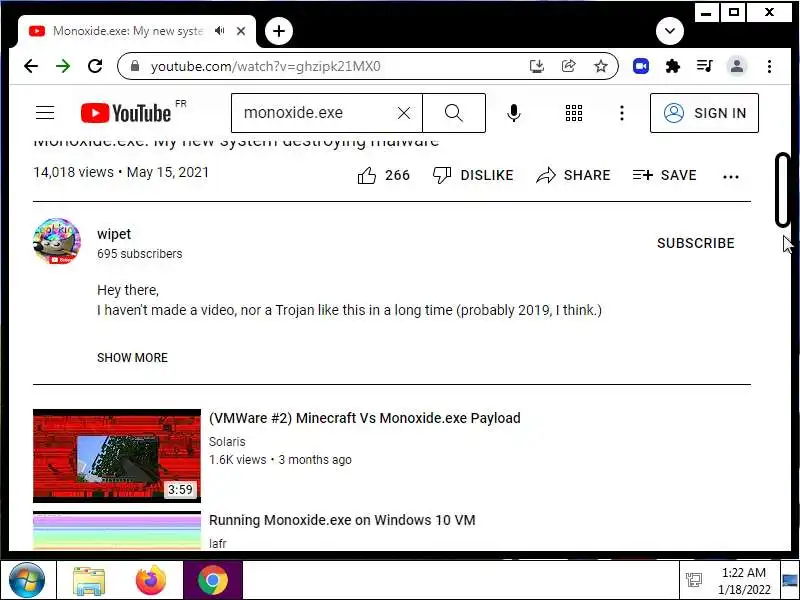
Task: Open the wipet channel avatar
Action: pos(57,241)
